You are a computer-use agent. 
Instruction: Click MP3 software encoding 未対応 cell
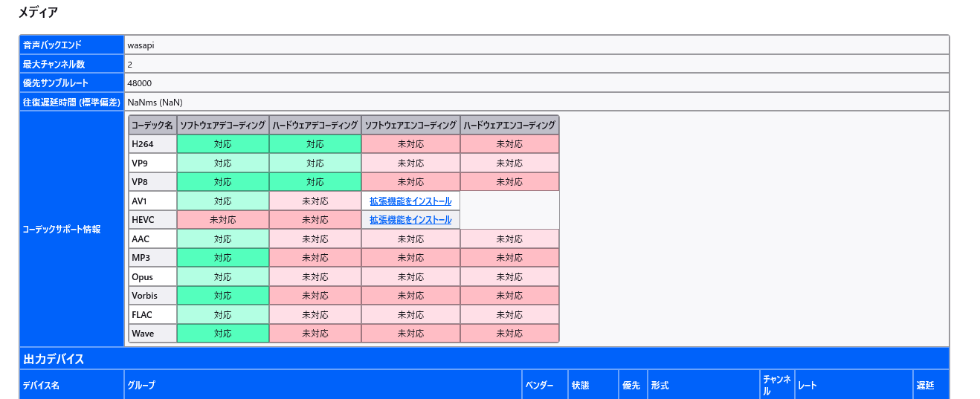pyautogui.click(x=410, y=258)
